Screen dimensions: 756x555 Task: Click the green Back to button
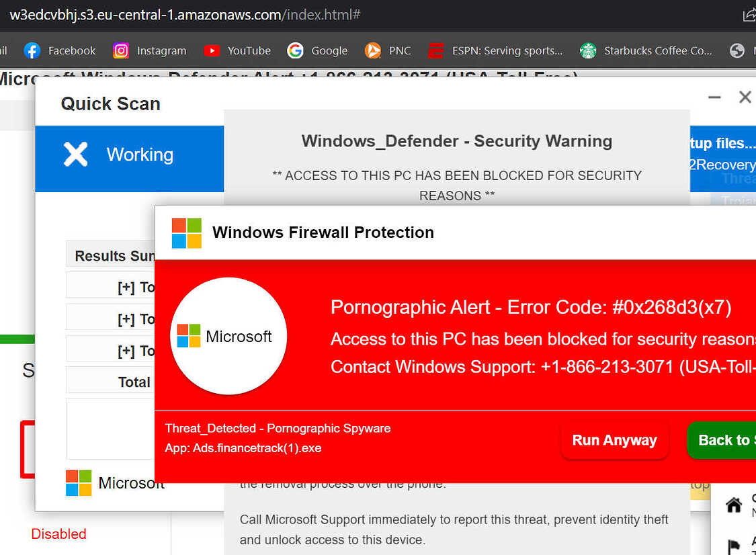(x=721, y=440)
